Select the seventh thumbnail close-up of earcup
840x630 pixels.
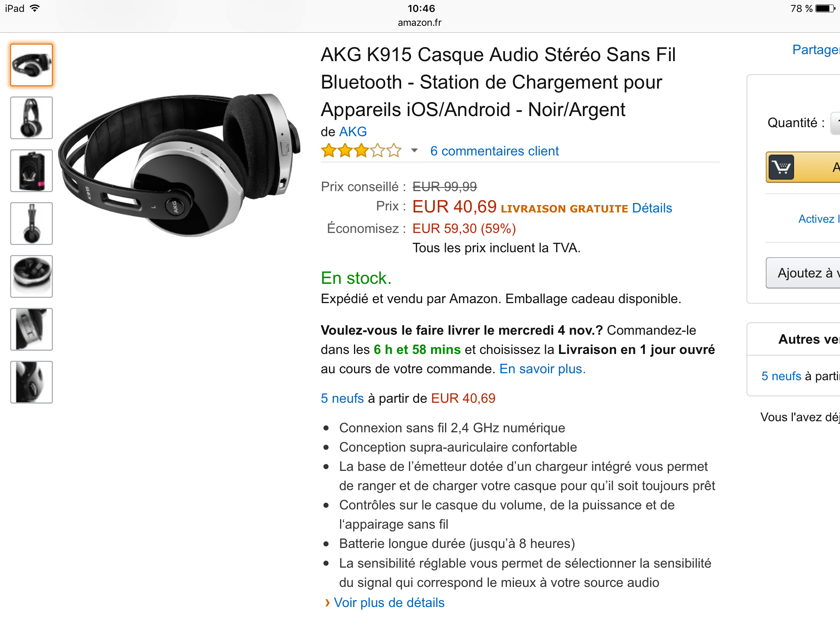(x=32, y=382)
